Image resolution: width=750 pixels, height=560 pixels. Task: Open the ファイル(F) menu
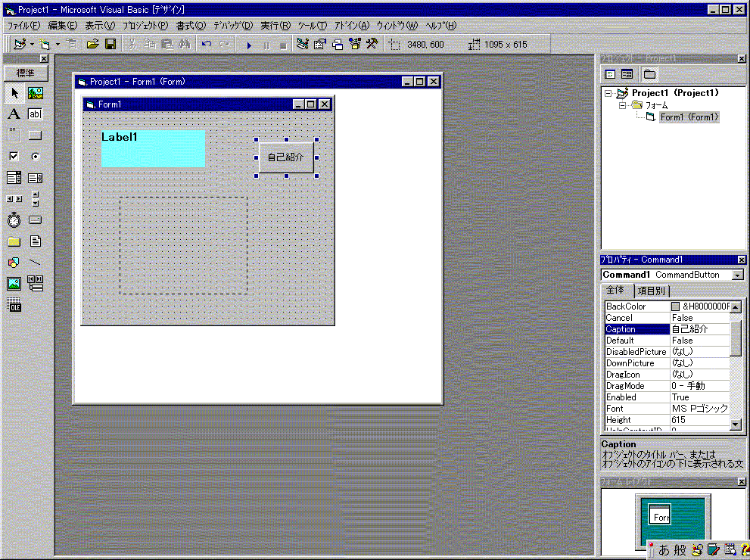pos(23,26)
